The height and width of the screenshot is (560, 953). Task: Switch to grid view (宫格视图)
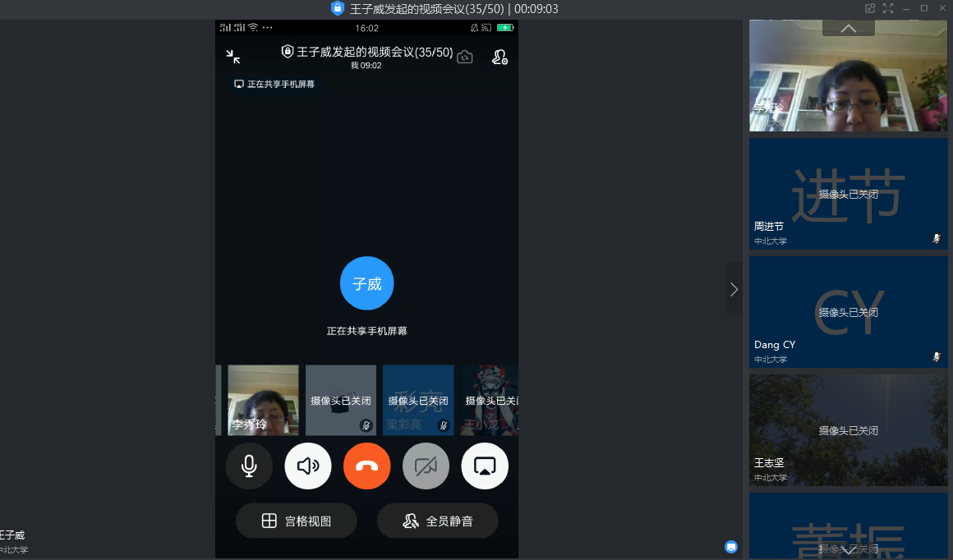pos(296,521)
